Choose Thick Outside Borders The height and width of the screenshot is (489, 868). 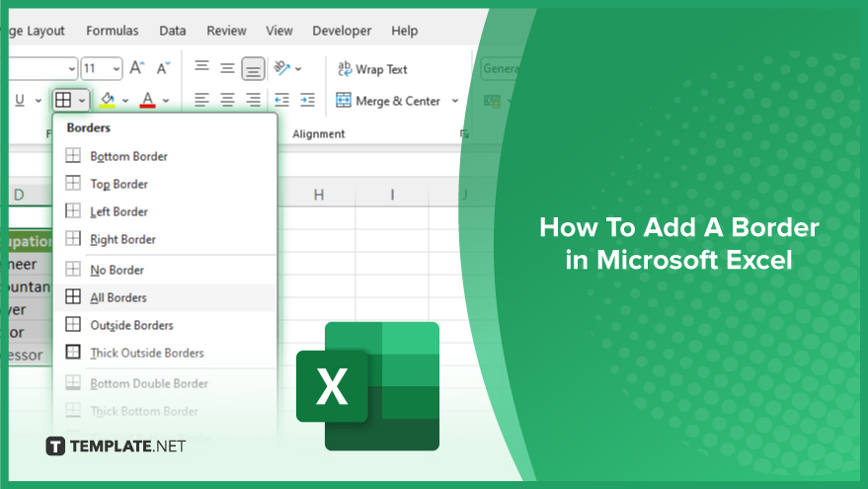coord(165,353)
